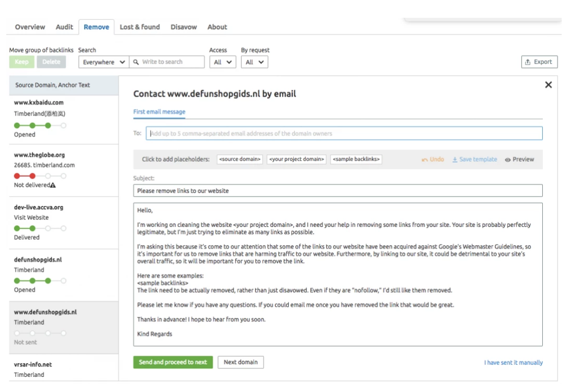The width and height of the screenshot is (569, 392).
Task: Switch to the Disavow tab
Action: (184, 27)
